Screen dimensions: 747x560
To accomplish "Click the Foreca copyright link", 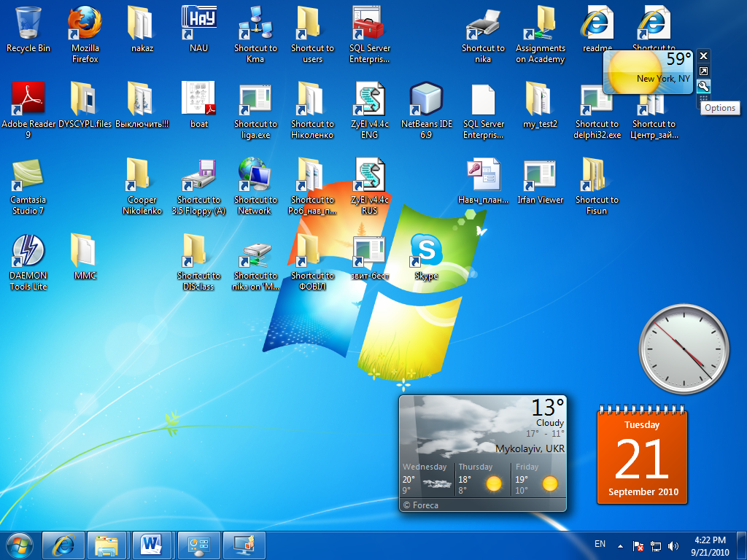I will coord(421,505).
